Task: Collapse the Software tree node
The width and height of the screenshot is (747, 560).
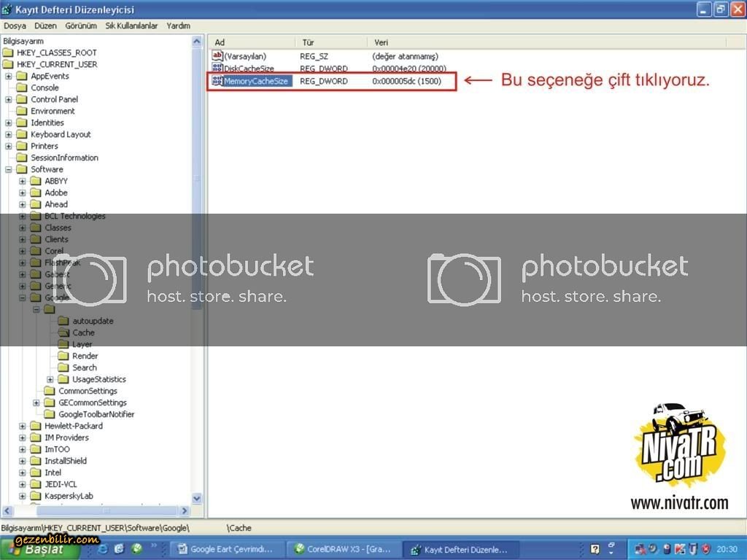Action: (9, 169)
